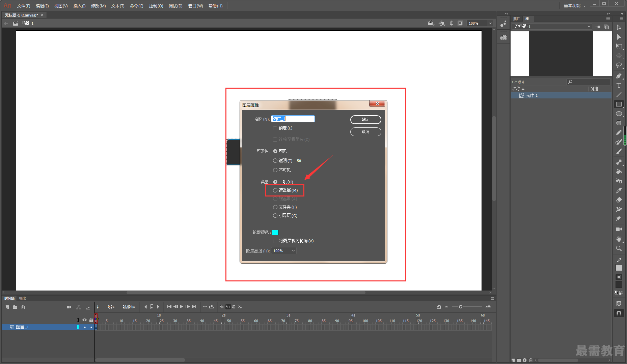Close the 无标题-1 (Canvas) document tab
Screen dimensions: 627x364
42,15
